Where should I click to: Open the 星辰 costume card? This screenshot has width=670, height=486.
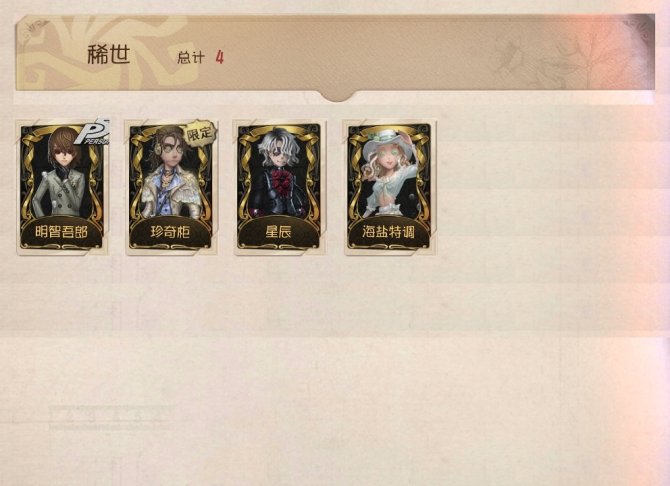(x=279, y=187)
